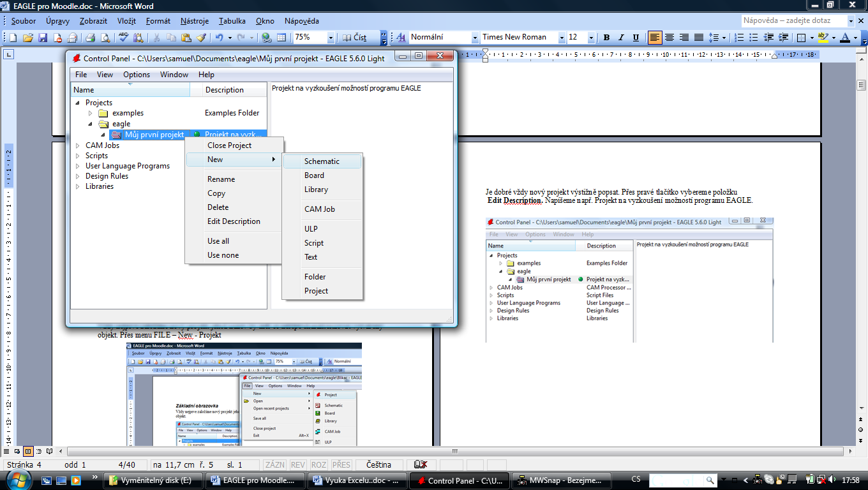Toggle Bold formatting
Screen dimensions: 868x490
pos(606,38)
